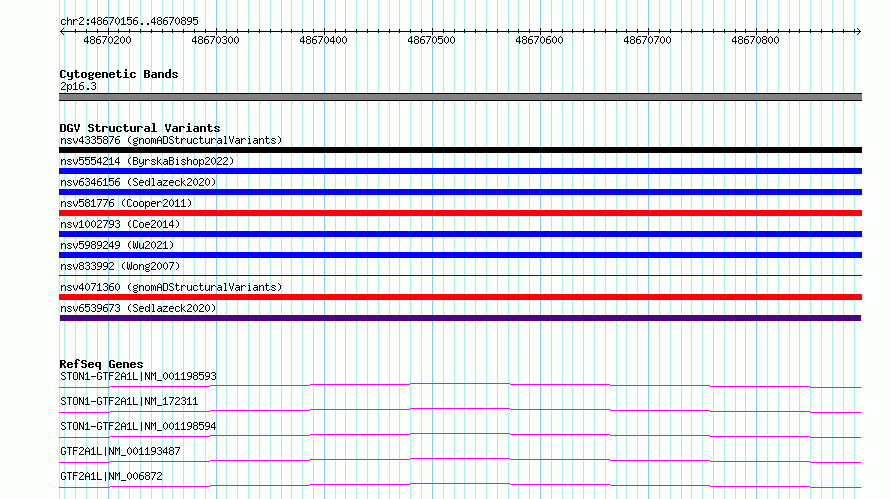The height and width of the screenshot is (499, 890).
Task: Click the ruler tick labeled 48670400
Action: (x=324, y=40)
